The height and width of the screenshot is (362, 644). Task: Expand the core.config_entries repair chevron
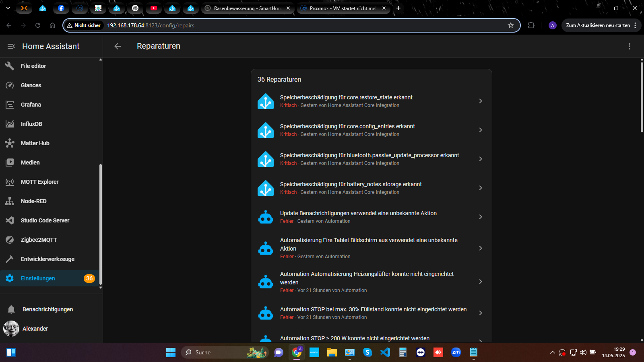click(480, 130)
